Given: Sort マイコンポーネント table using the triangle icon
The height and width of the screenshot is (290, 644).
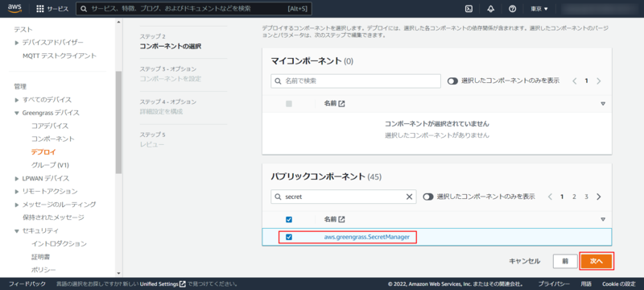Looking at the screenshot, I should point(602,104).
